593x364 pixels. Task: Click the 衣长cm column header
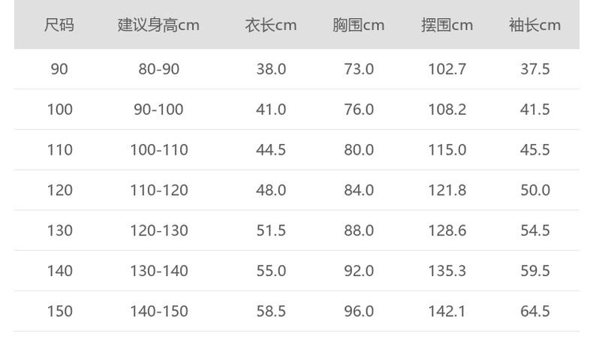271,25
